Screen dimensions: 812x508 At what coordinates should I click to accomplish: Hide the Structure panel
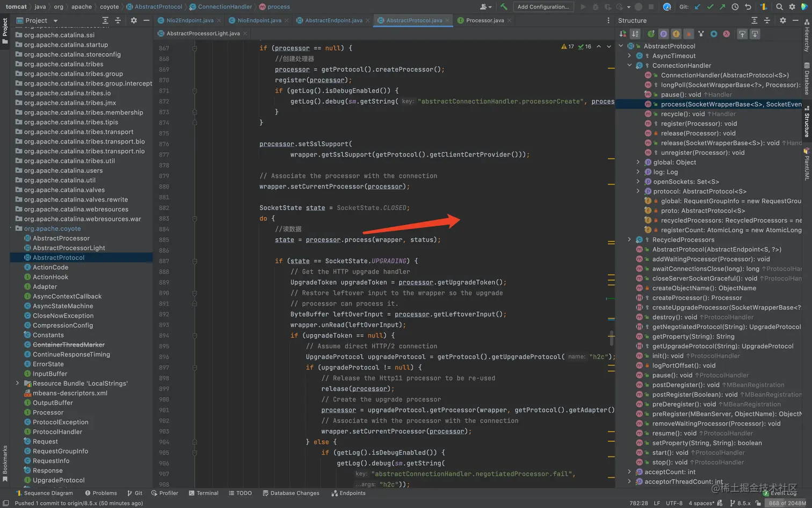click(x=795, y=20)
